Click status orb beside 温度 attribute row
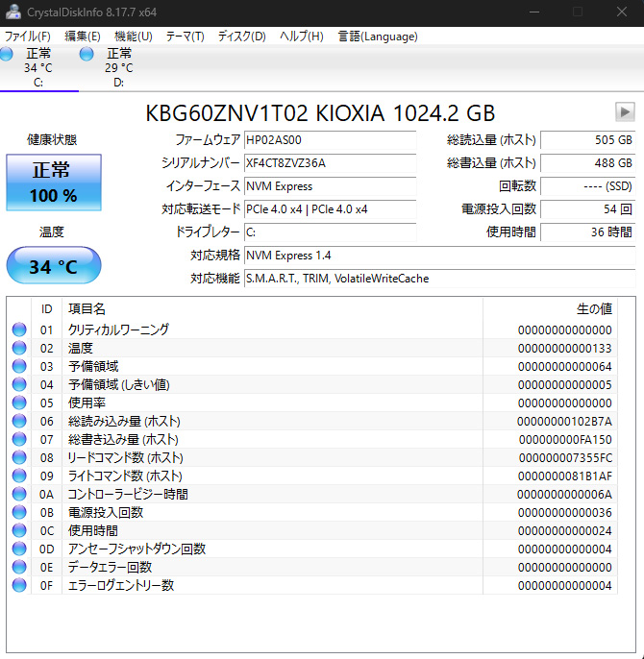 click(x=19, y=348)
